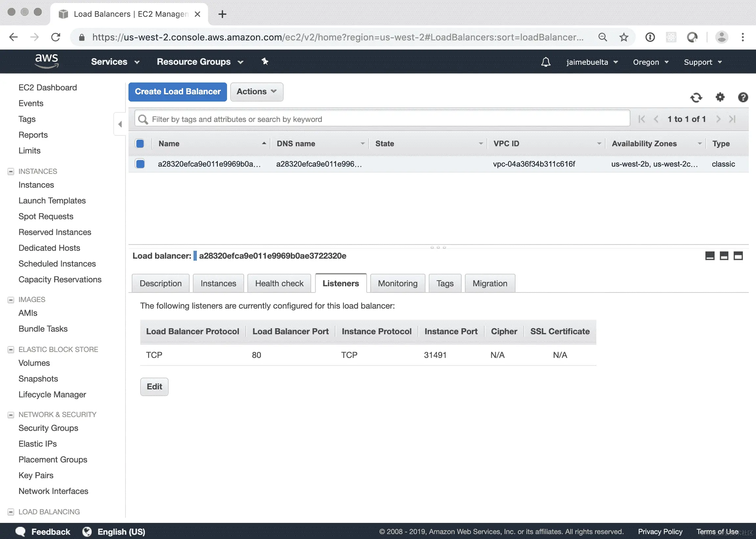This screenshot has height=539, width=756.
Task: Uncheck the a28320efca9e load balancer row checkbox
Action: (140, 164)
